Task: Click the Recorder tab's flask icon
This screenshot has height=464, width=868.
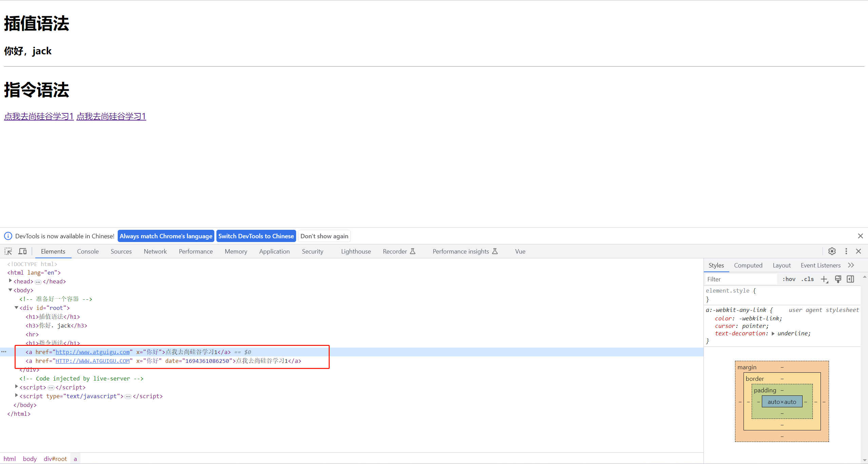Action: coord(413,251)
